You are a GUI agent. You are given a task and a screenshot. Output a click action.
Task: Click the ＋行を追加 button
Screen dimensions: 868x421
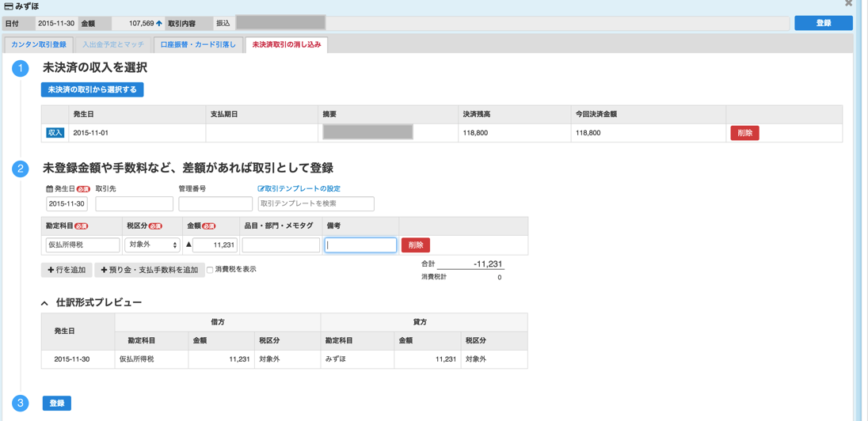[x=67, y=270]
